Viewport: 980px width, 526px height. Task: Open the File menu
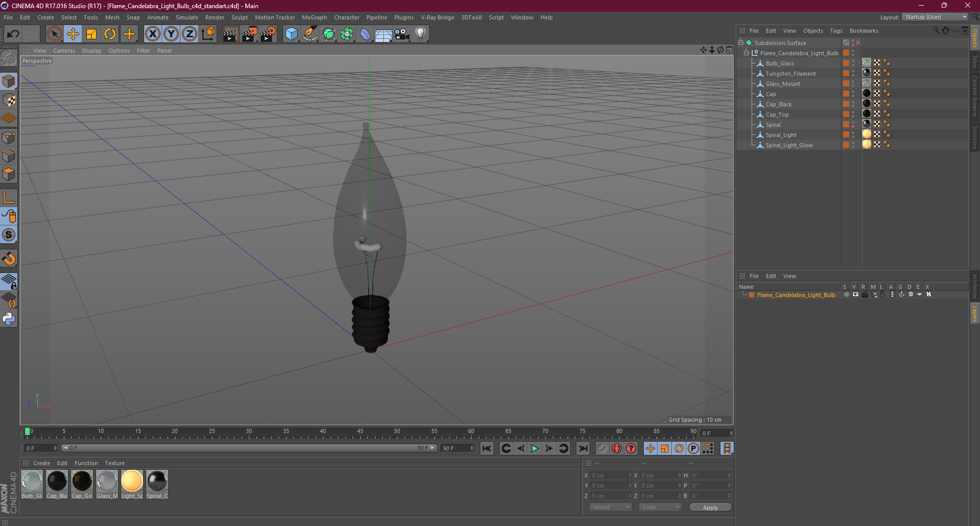pos(8,17)
